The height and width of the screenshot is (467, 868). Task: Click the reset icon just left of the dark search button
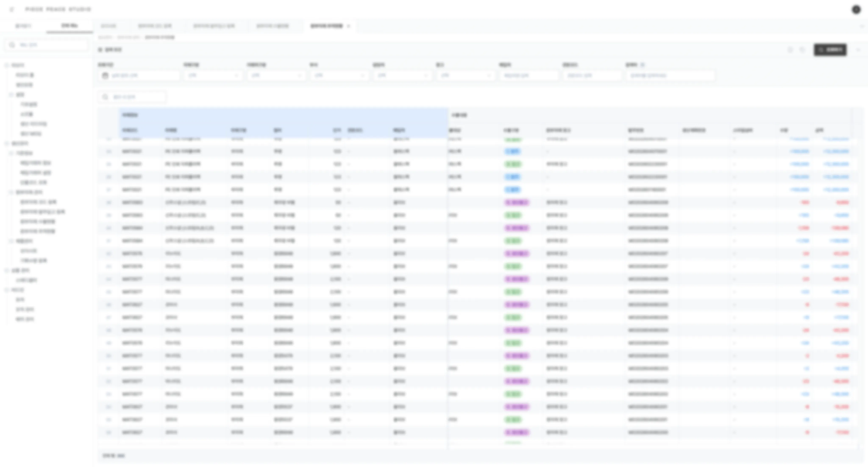[802, 50]
